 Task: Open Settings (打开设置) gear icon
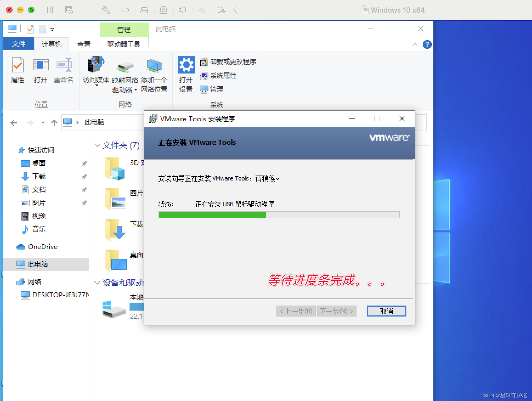point(186,74)
